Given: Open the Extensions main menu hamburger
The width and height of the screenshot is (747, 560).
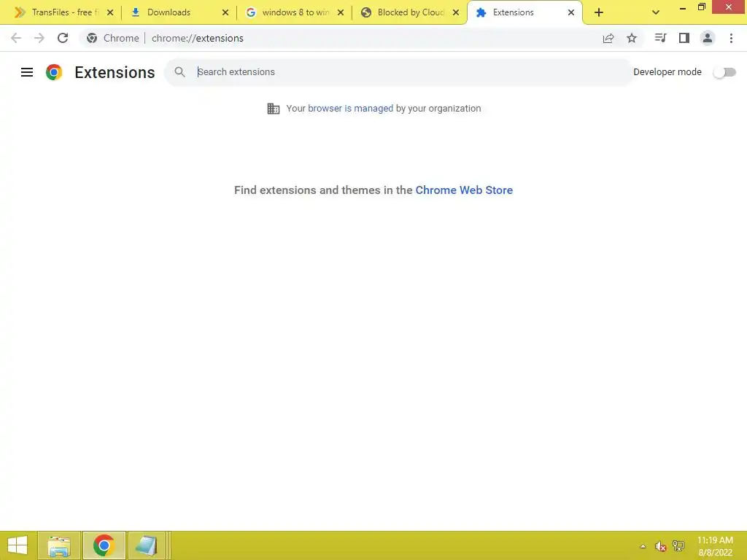Looking at the screenshot, I should 27,72.
